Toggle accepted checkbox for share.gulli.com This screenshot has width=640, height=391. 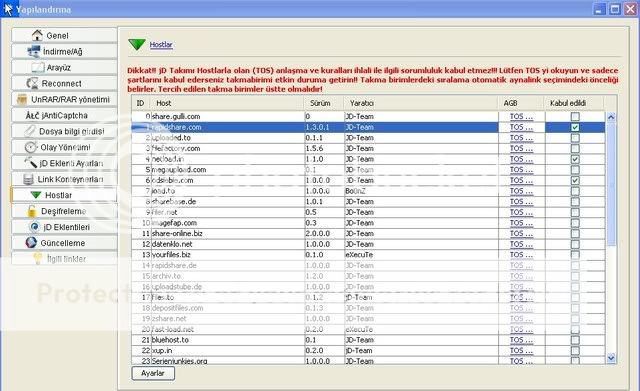point(575,117)
